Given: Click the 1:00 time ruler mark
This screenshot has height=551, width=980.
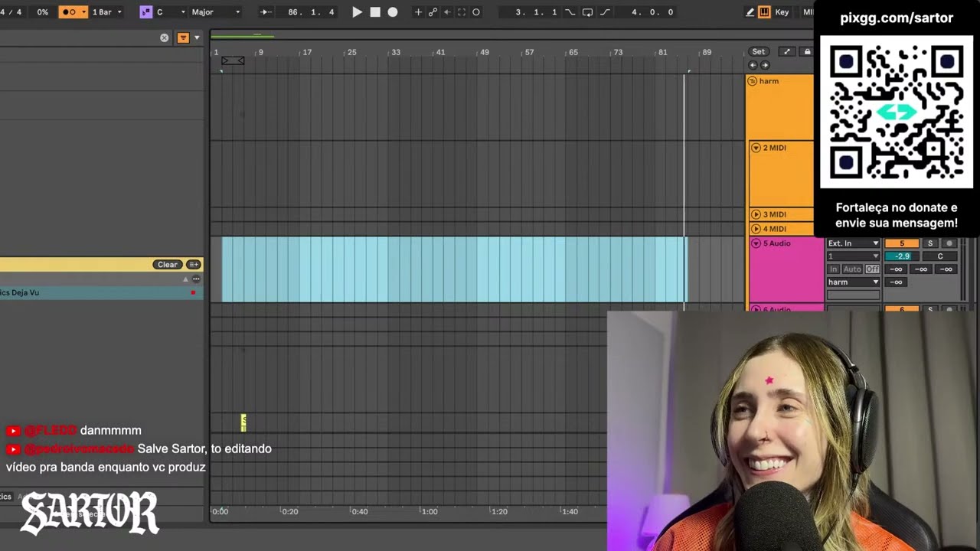Looking at the screenshot, I should [430, 511].
